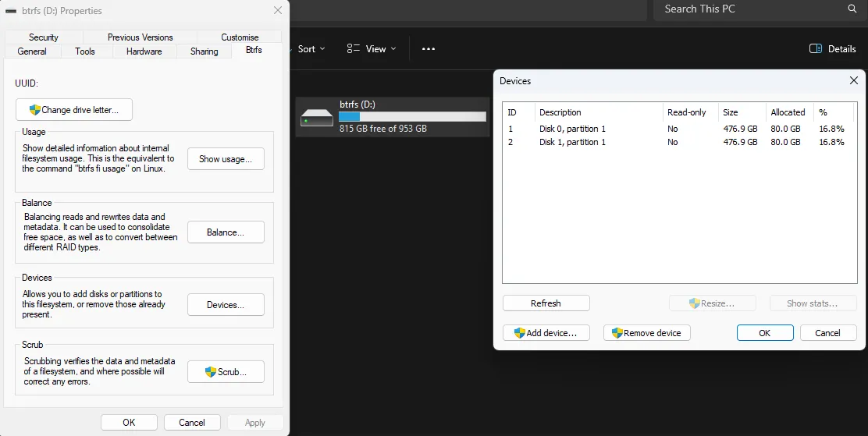Open the Sort dropdown in Explorer
Viewport: 868px width, 436px height.
311,48
